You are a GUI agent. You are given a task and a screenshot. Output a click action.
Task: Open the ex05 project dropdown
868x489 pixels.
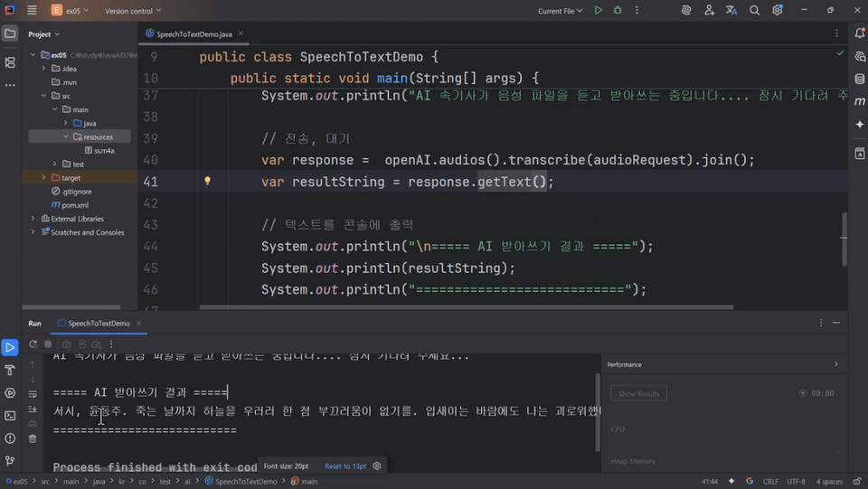71,10
